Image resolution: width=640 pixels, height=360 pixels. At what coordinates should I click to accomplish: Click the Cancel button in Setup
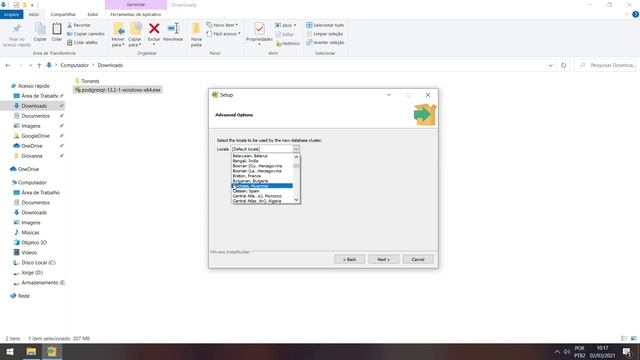click(418, 259)
